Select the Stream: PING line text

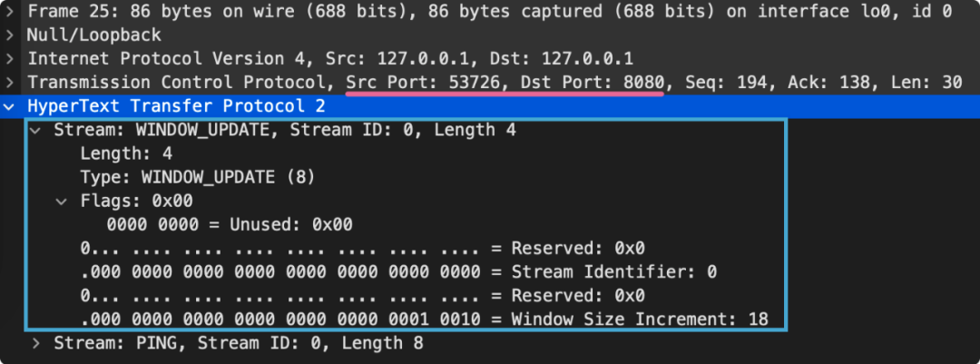pos(238,343)
